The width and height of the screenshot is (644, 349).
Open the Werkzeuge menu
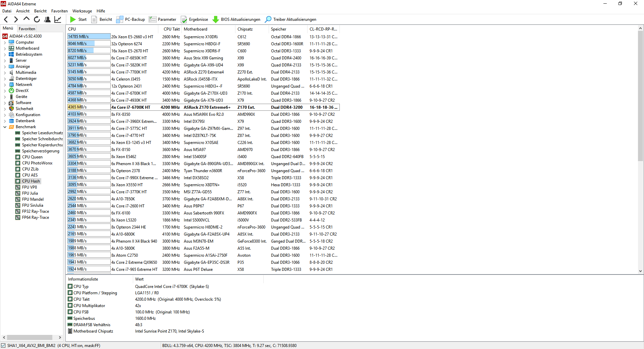(x=82, y=11)
